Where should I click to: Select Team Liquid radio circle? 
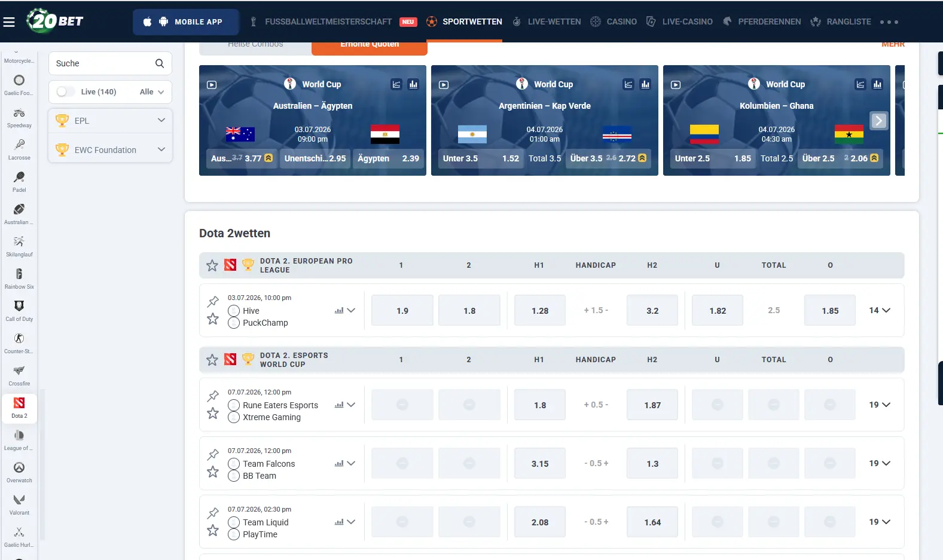234,522
